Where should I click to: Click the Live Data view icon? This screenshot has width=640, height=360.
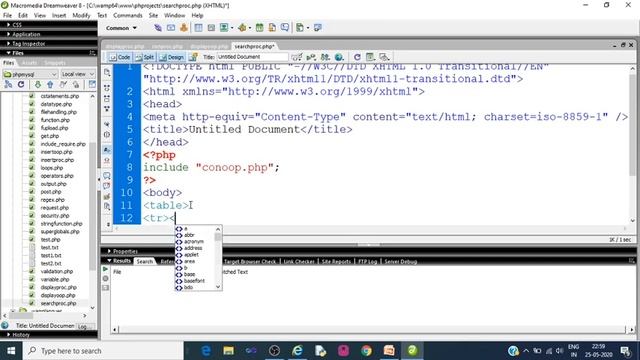pyautogui.click(x=193, y=57)
